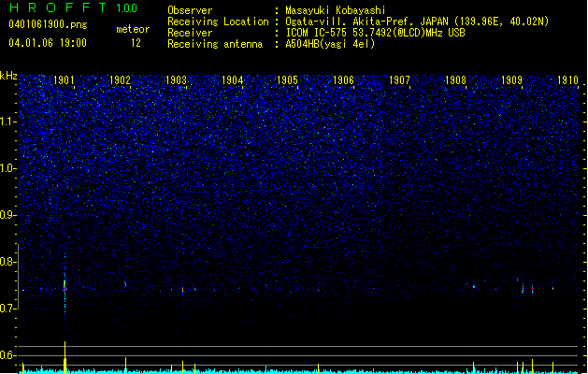Click time marker 1902
Image resolution: width=588 pixels, height=374 pixels.
point(120,80)
